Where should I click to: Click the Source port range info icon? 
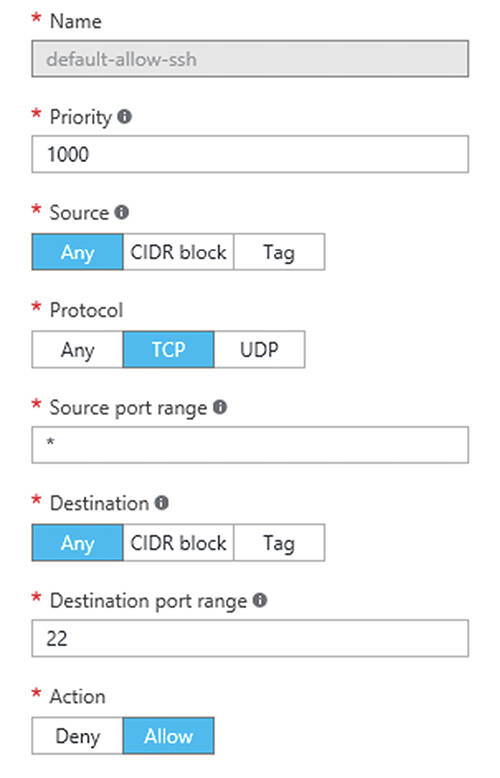(x=220, y=407)
